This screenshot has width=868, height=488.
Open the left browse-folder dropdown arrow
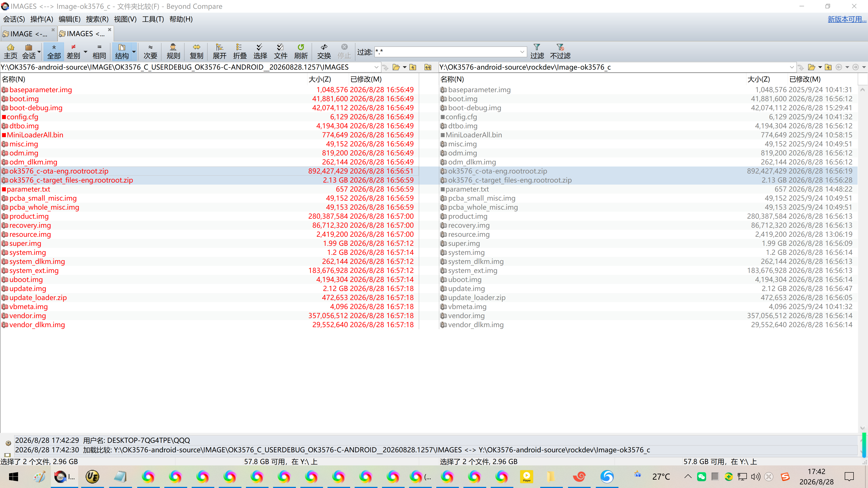pos(404,67)
